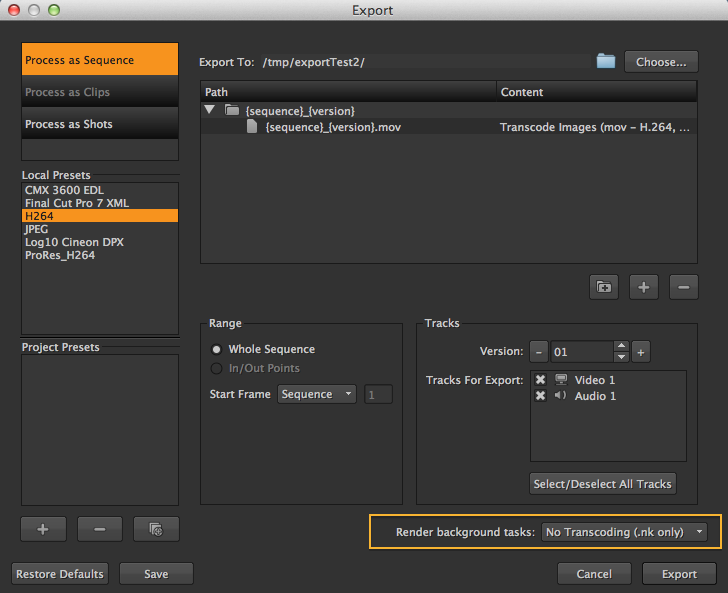Screen dimensions: 728x593
Task: Open the Start Frame Sequence dropdown
Action: pos(317,394)
